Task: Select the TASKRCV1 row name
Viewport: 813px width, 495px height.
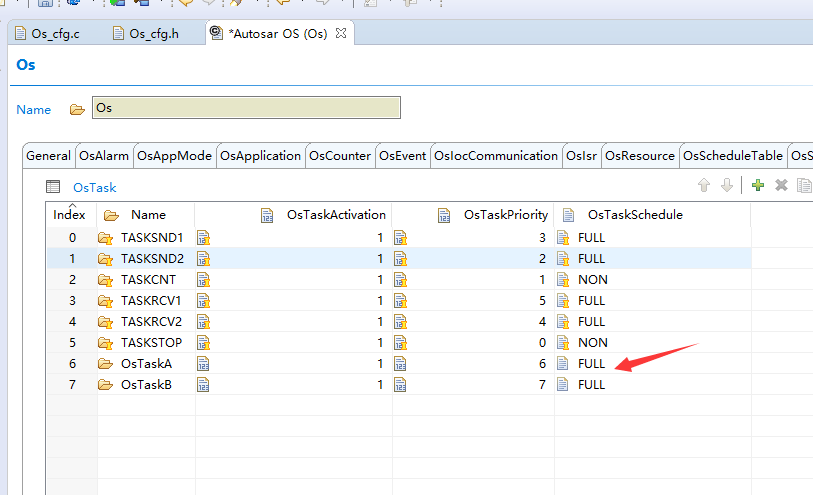Action: coord(151,301)
